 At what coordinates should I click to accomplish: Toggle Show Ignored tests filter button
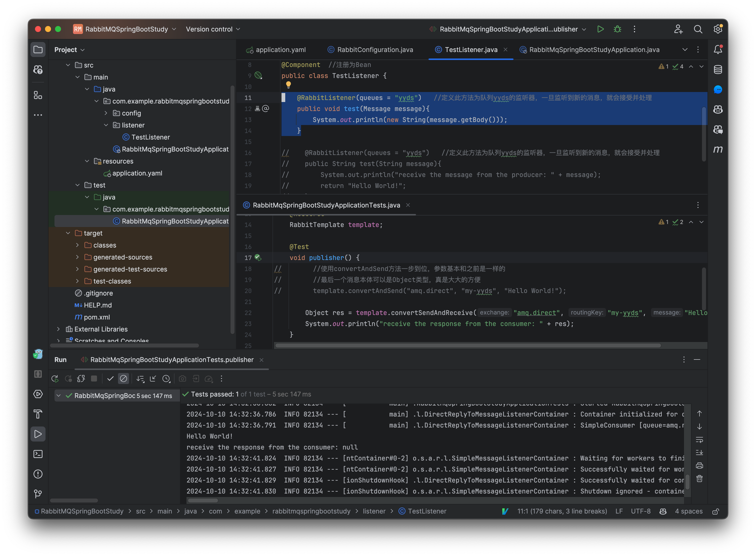(123, 379)
